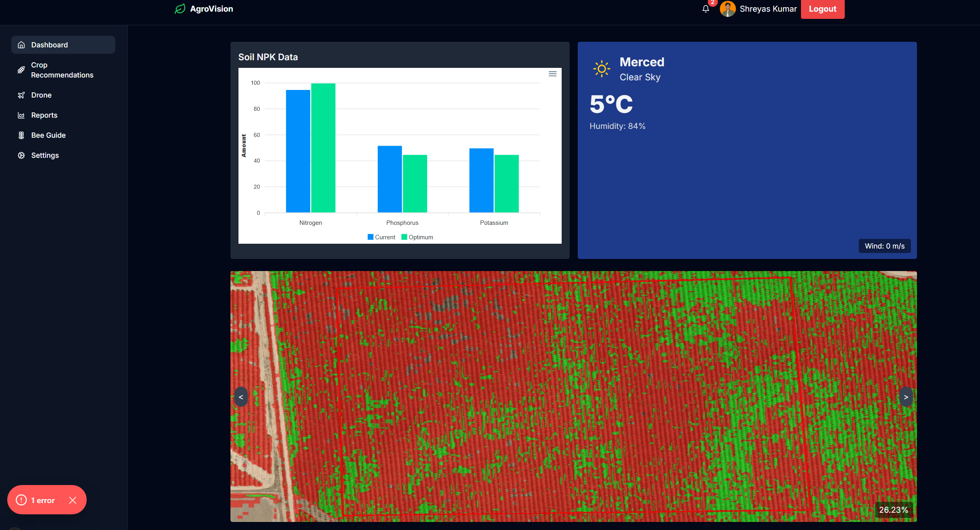Click the notification bell icon
The height and width of the screenshot is (530, 980).
click(x=705, y=9)
